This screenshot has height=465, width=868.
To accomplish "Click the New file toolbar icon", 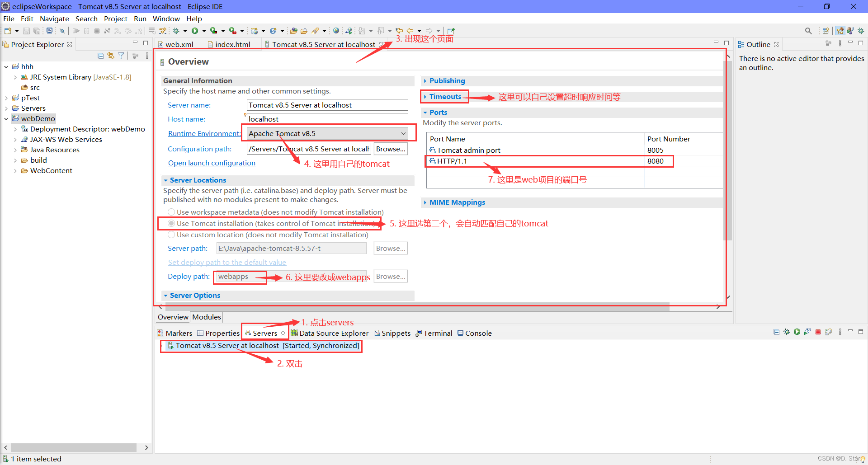I will [x=8, y=31].
